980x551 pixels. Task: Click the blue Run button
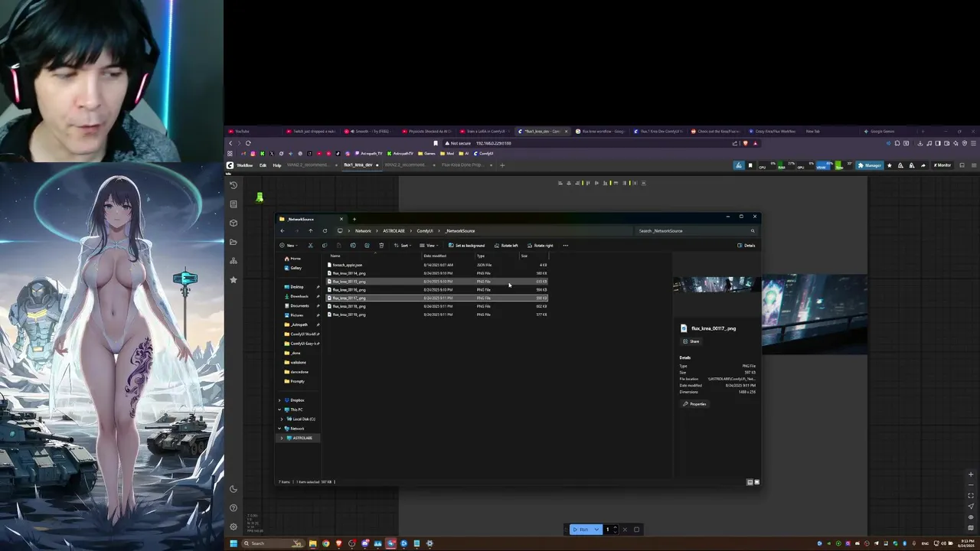pyautogui.click(x=581, y=530)
